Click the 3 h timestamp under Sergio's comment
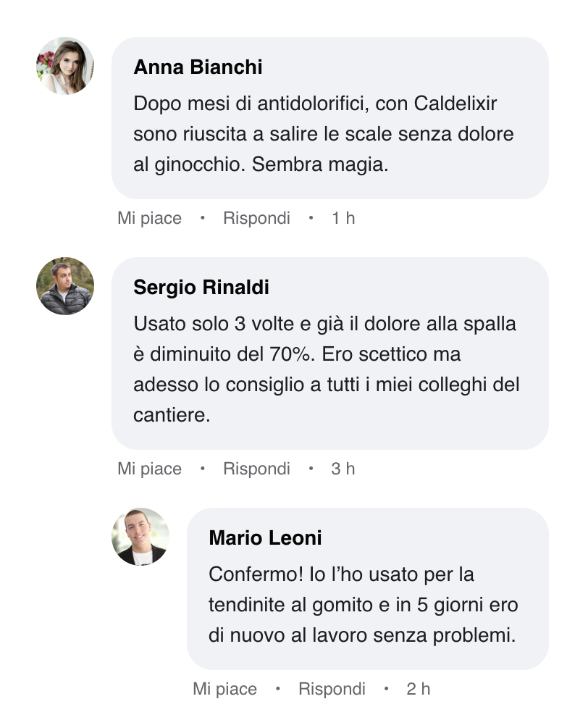588x720 pixels. point(343,469)
